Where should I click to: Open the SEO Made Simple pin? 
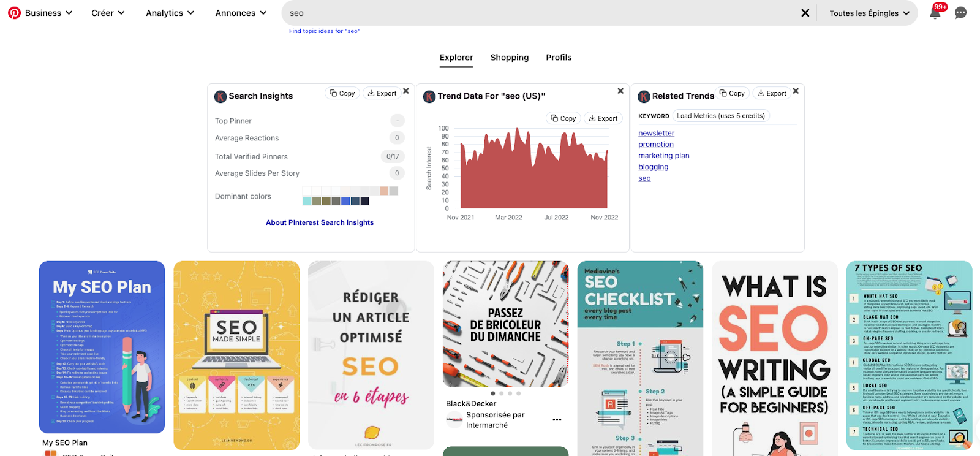tap(236, 355)
